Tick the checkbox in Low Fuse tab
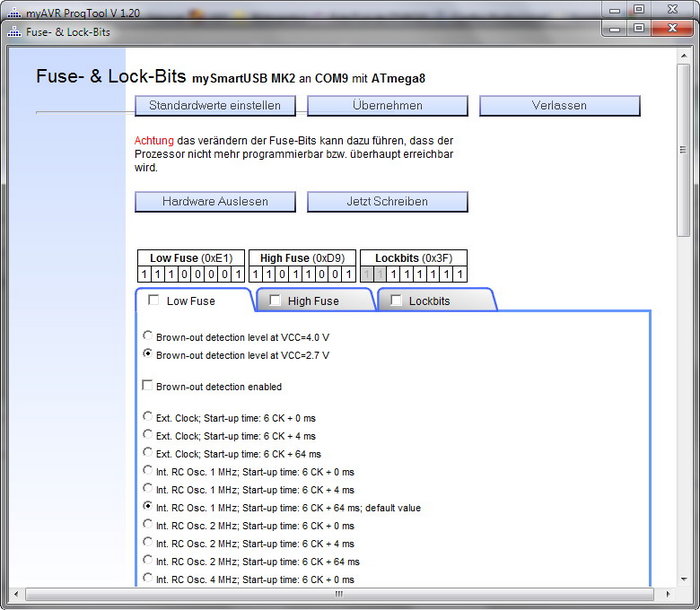The image size is (700, 610). (154, 300)
